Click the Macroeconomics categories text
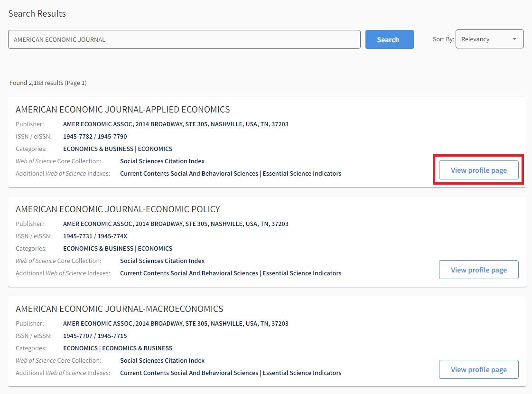Screen dimensions: 532x394 [118, 348]
